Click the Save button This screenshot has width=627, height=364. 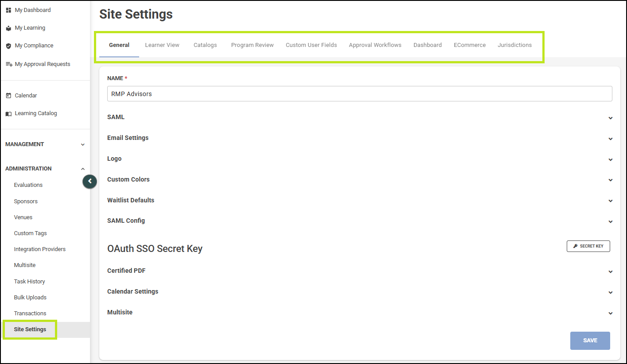click(x=590, y=341)
